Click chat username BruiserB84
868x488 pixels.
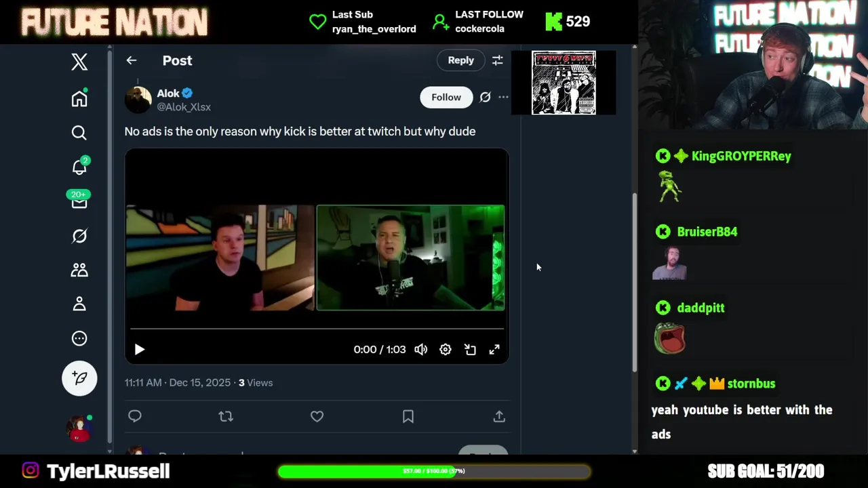(707, 232)
